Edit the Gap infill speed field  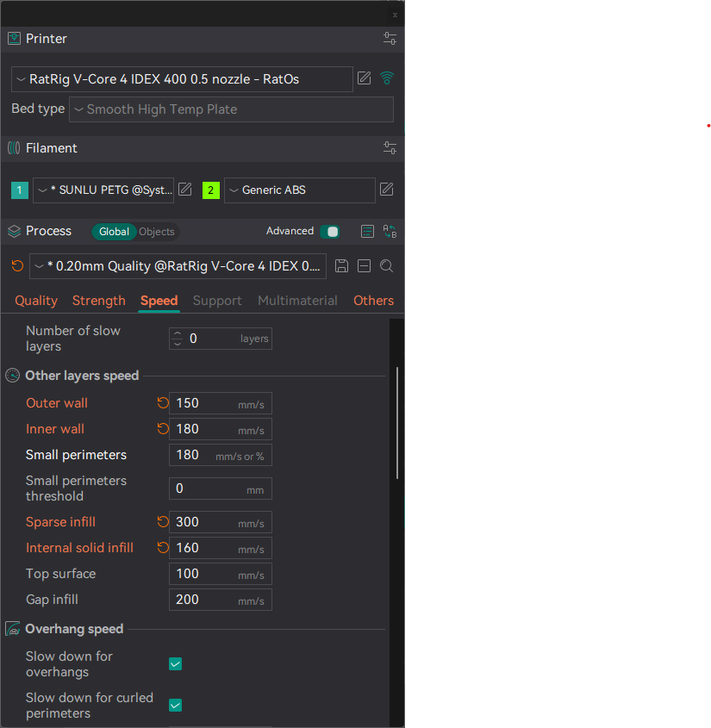click(221, 600)
